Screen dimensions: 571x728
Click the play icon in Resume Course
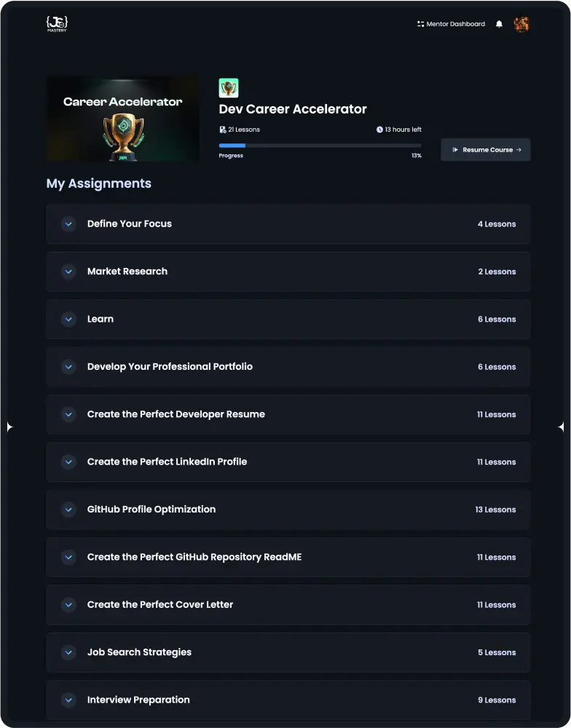coord(455,150)
